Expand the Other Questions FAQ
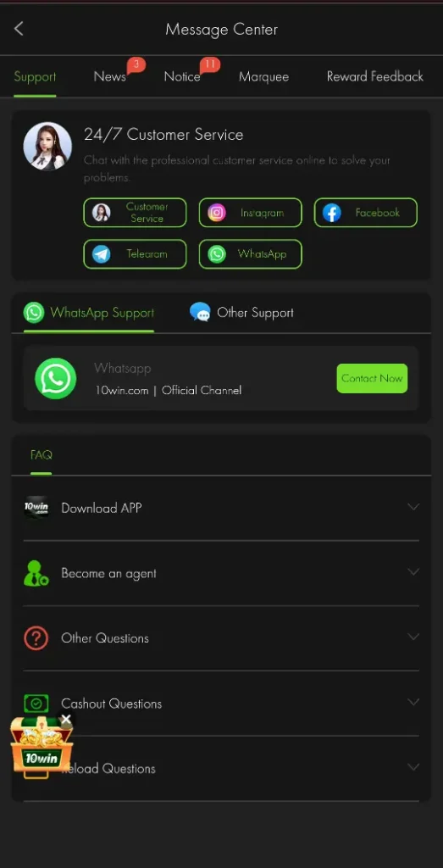The height and width of the screenshot is (868, 443). (x=221, y=637)
